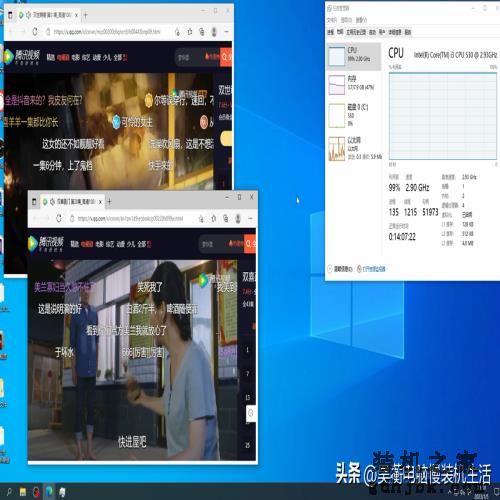Open 选项 menu in Task Manager
This screenshot has width=500, height=500.
346,20
